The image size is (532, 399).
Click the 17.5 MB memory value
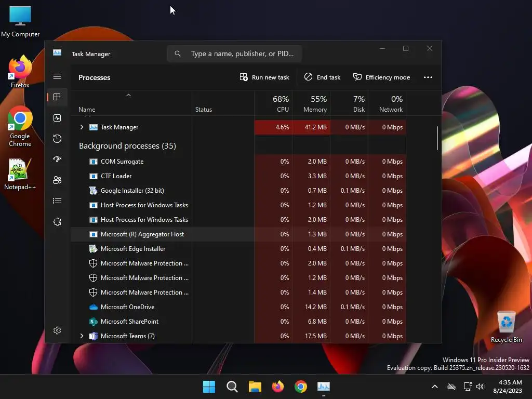tap(315, 336)
